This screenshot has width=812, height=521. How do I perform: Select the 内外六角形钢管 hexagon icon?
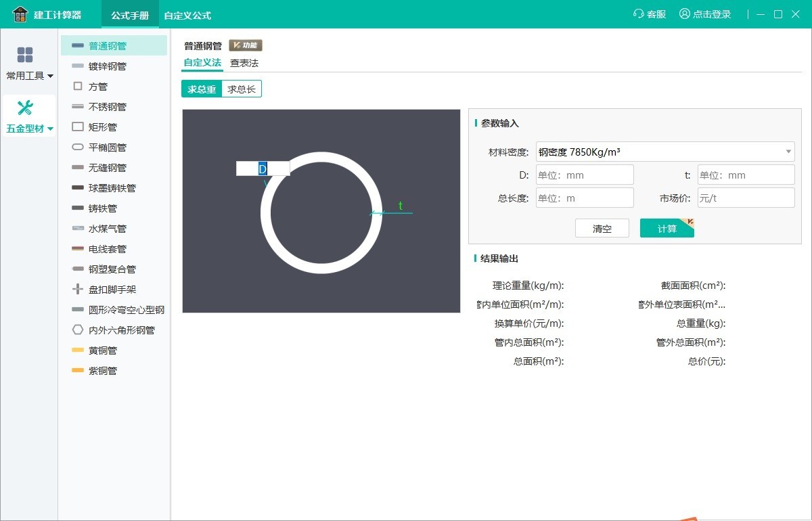pyautogui.click(x=77, y=330)
